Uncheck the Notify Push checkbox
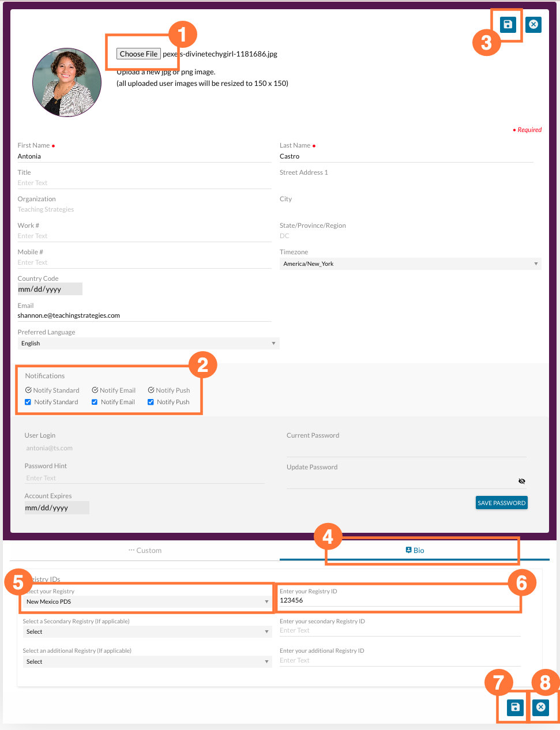 coord(151,402)
